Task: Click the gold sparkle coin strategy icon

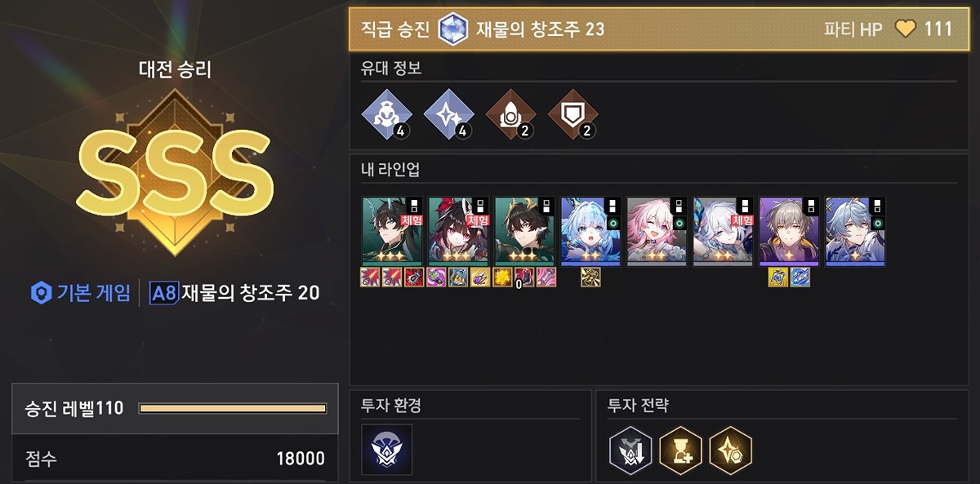Action: point(730,450)
